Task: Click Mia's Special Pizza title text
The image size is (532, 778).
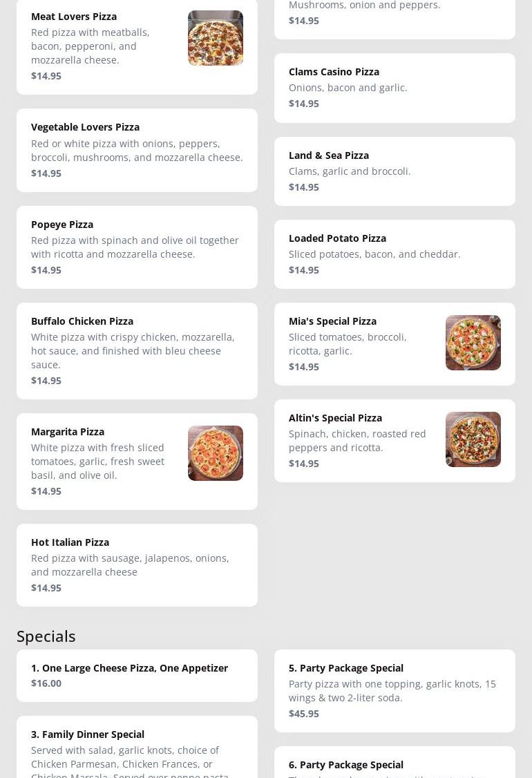Action: (332, 321)
